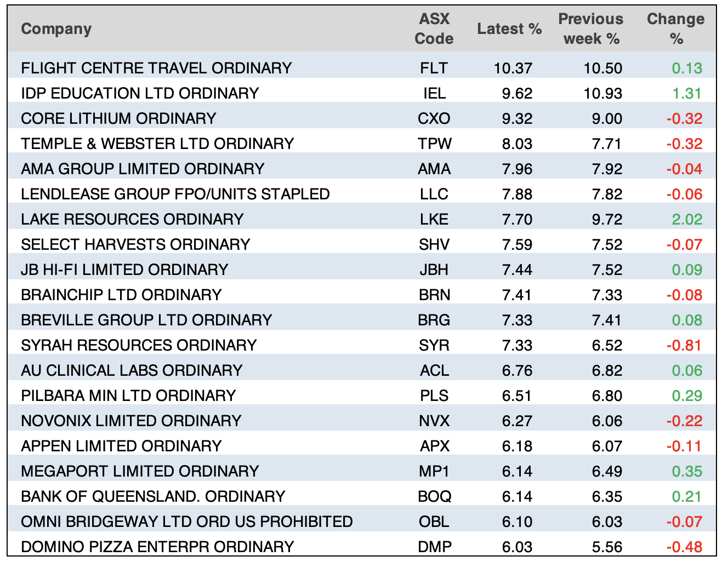Select the CORE LITHIUM ORDINARY company name
Image resolution: width=728 pixels, height=562 pixels.
(x=118, y=118)
